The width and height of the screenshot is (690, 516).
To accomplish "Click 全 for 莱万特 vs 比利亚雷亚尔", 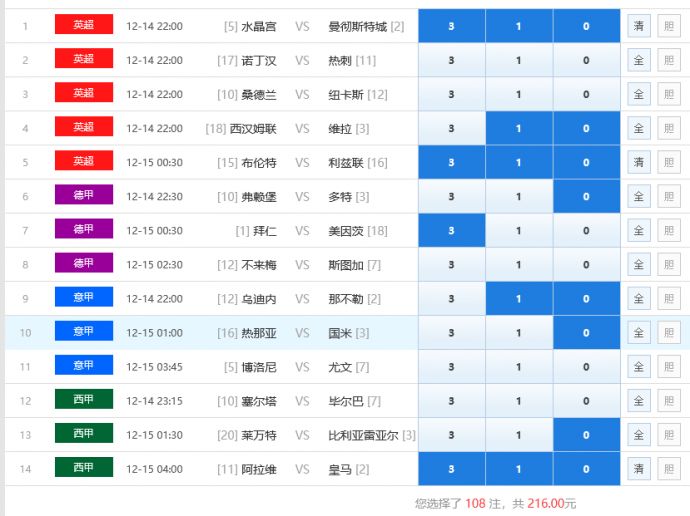I will point(638,435).
